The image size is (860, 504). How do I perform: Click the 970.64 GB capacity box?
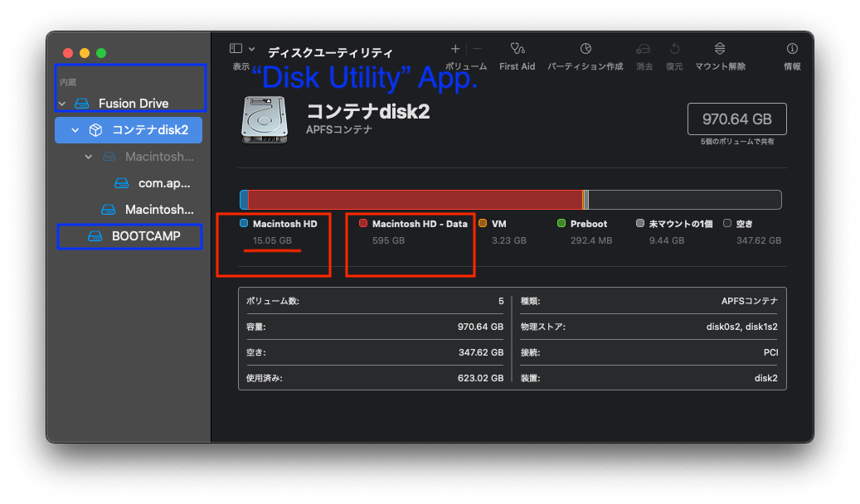(x=736, y=119)
